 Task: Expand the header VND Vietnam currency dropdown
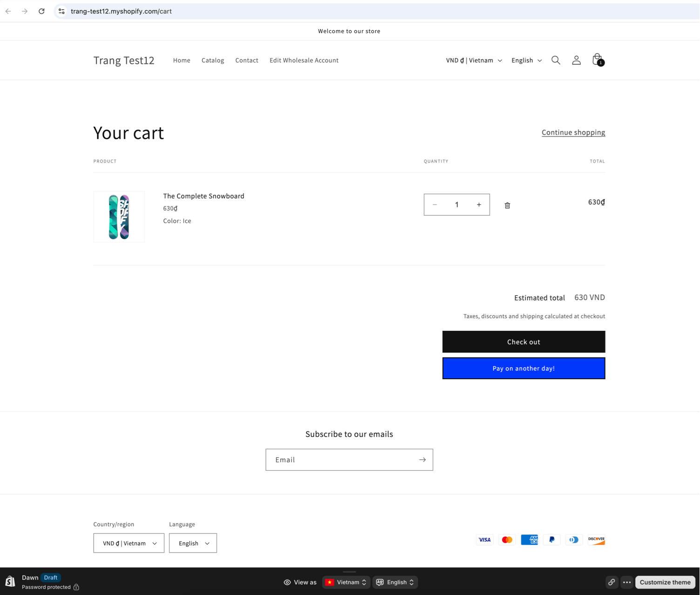[x=474, y=60]
